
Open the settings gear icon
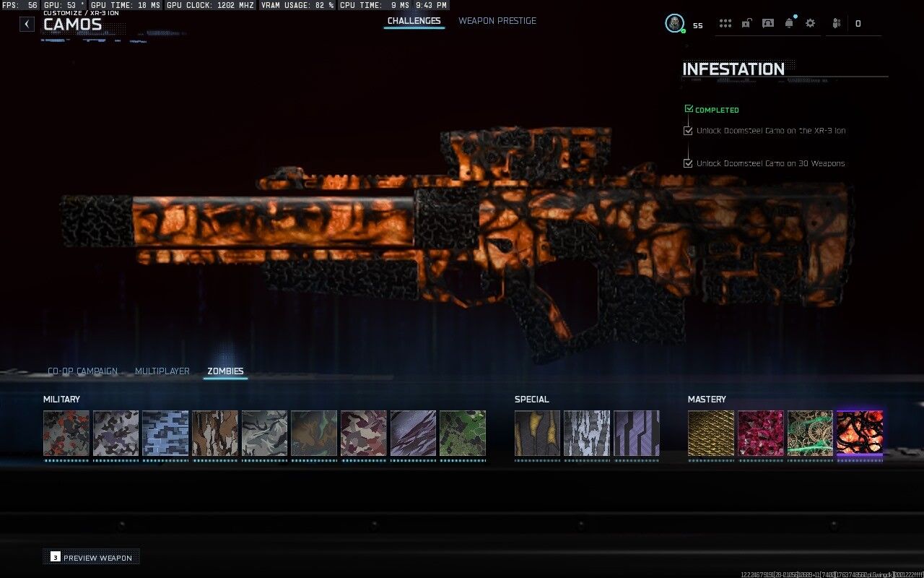point(810,23)
